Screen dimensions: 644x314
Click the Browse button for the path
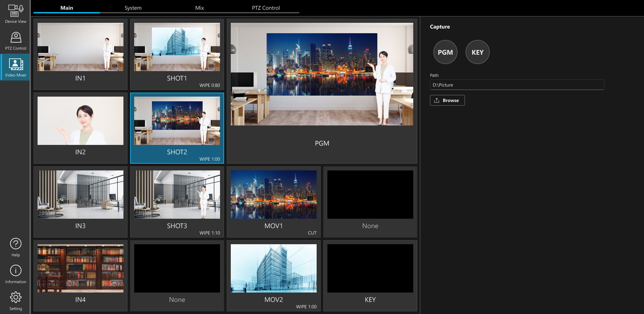[x=447, y=100]
